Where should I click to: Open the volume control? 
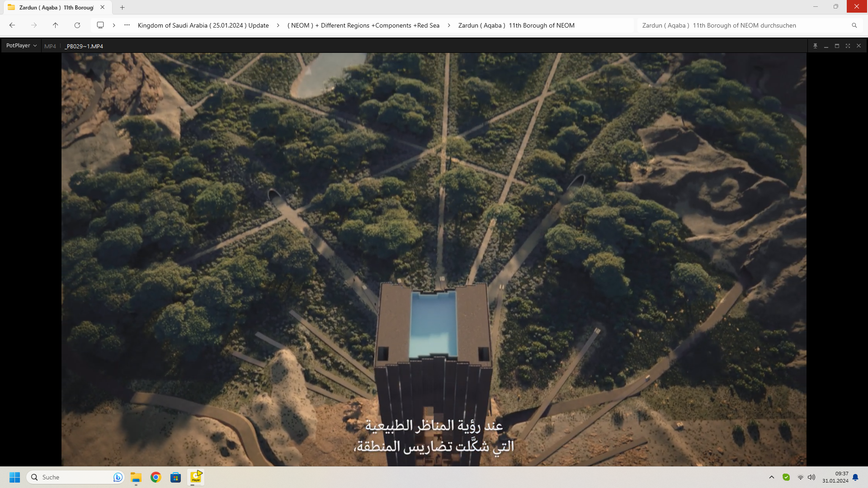click(811, 477)
